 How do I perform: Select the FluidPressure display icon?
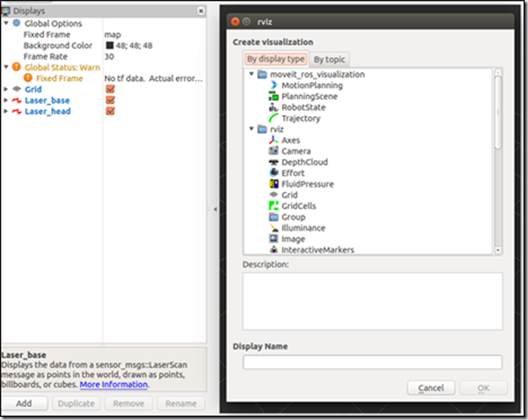[274, 184]
